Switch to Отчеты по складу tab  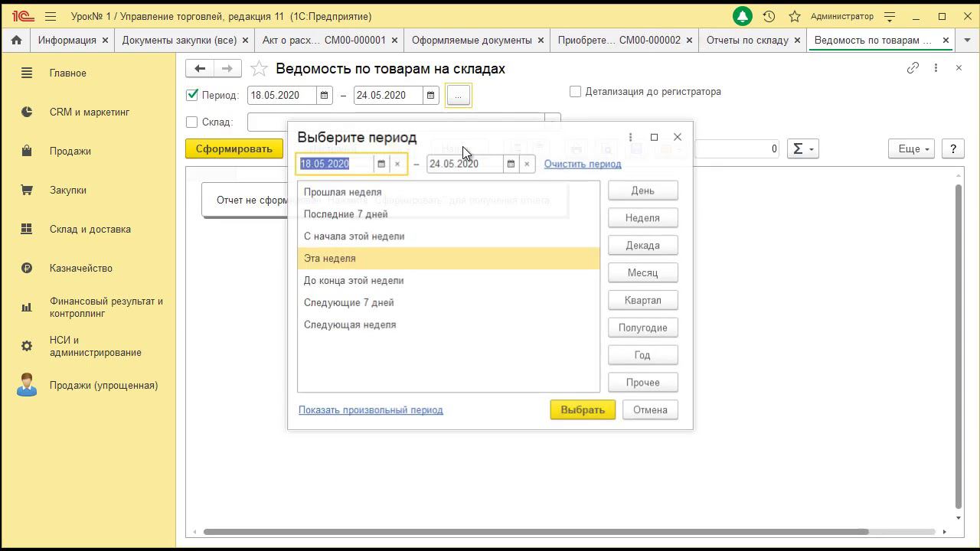click(746, 40)
